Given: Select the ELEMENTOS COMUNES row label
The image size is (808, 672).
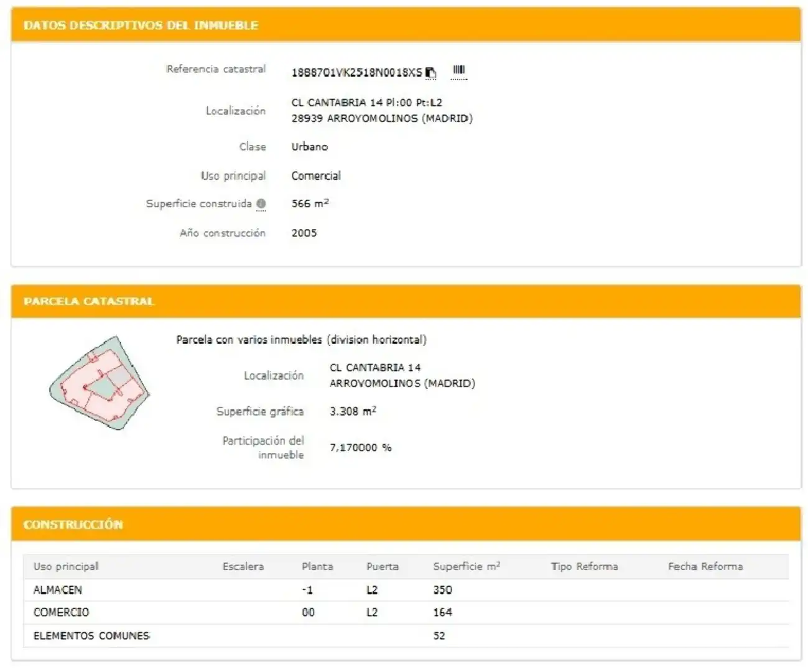Looking at the screenshot, I should (x=91, y=636).
